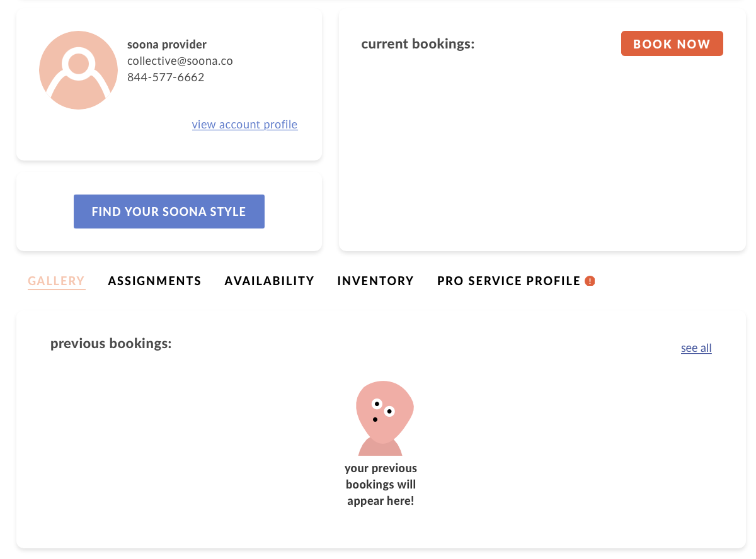Viewport: 756px width, 559px height.
Task: Click the soona provider name
Action: pos(167,45)
